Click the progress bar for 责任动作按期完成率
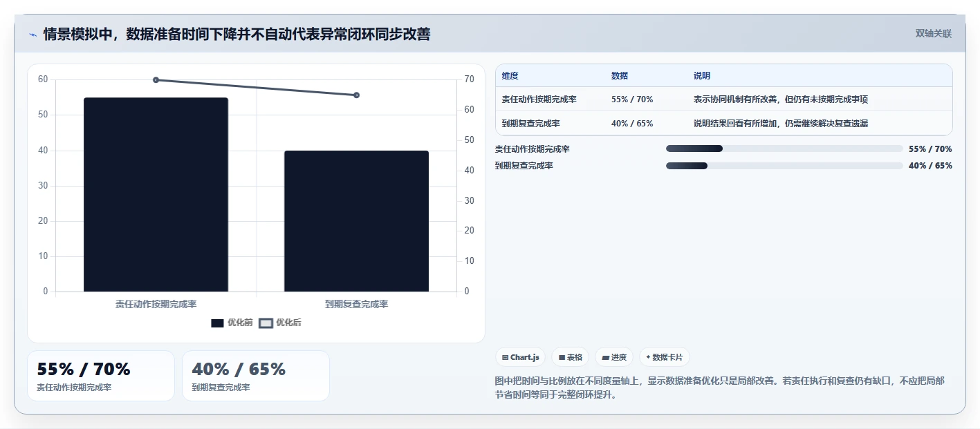 [x=784, y=149]
